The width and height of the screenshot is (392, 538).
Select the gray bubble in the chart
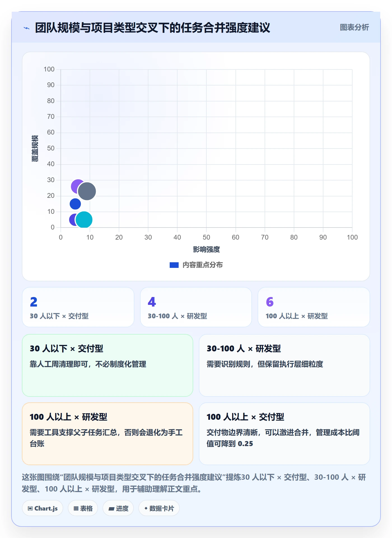click(x=87, y=191)
